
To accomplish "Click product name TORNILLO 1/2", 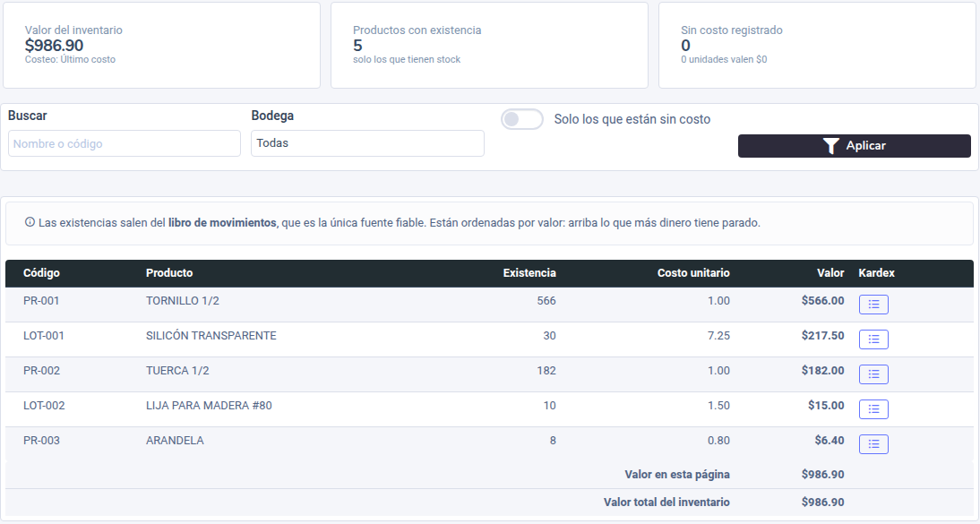I will [183, 301].
